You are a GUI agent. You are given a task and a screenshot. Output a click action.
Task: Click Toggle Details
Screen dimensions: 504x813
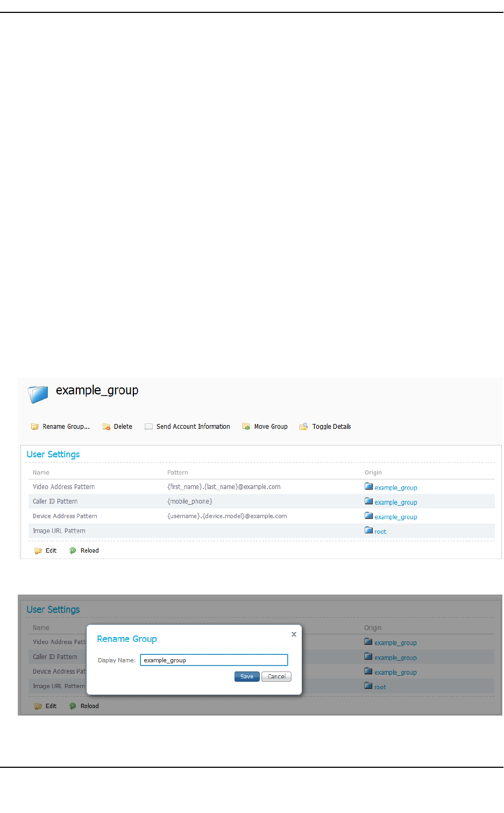(x=331, y=427)
